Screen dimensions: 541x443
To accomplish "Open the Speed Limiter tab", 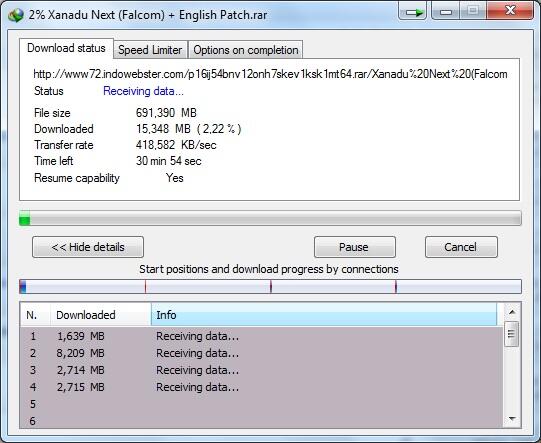I will (x=150, y=50).
